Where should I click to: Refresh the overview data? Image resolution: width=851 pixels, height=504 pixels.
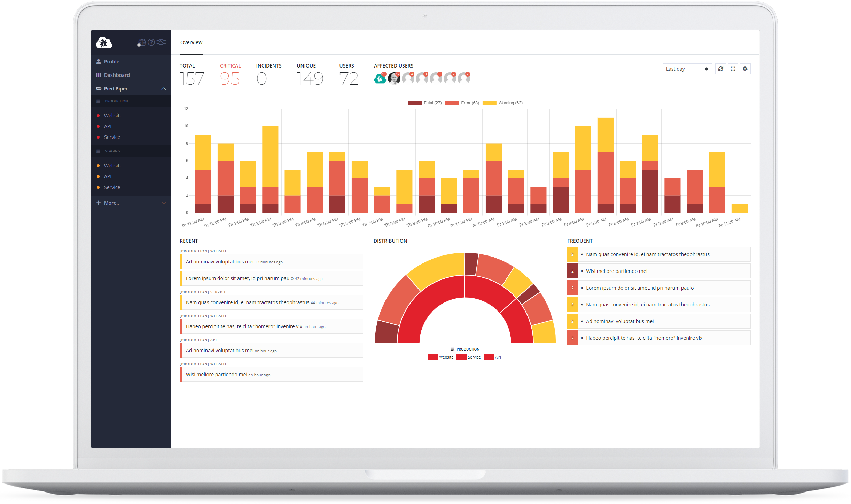720,69
